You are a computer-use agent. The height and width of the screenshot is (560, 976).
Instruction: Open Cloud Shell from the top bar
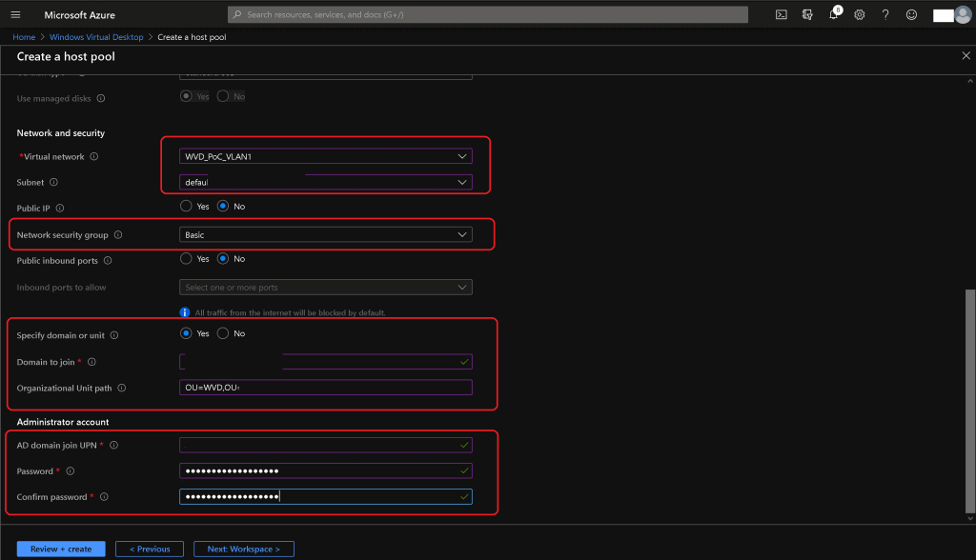coord(782,15)
